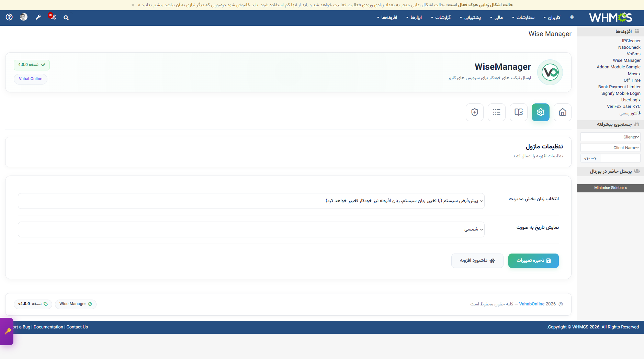Open VoSms addon link
This screenshot has height=359, width=644.
click(634, 54)
